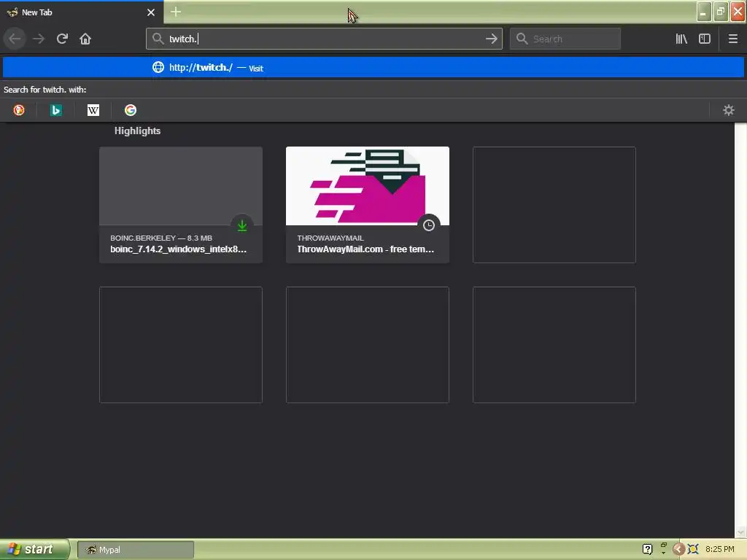This screenshot has width=747, height=560.
Task: Click the question mark tray icon
Action: pyautogui.click(x=647, y=549)
